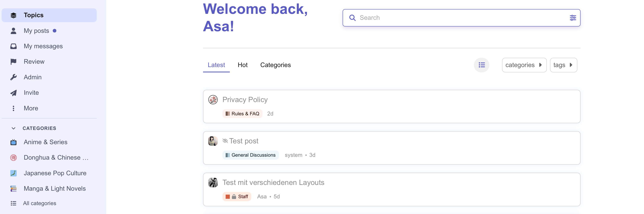Viewport: 644px width, 214px height.
Task: Expand the More sidebar menu
Action: (31, 108)
